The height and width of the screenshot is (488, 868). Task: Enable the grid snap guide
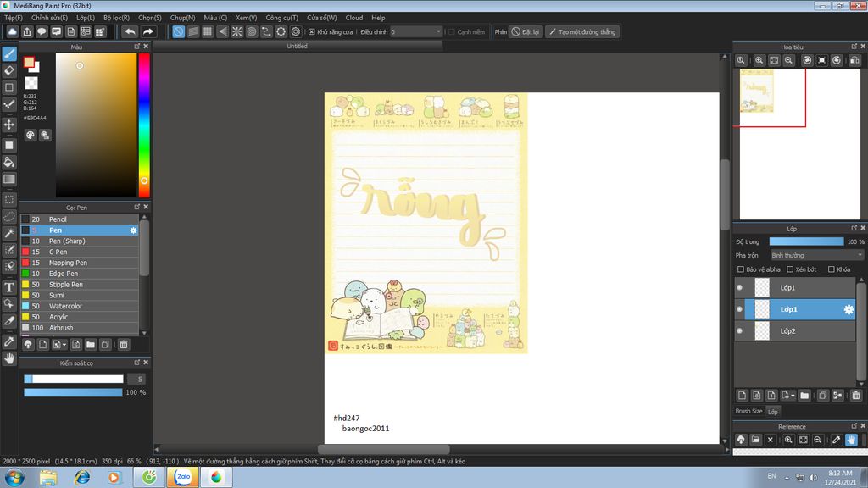(208, 31)
